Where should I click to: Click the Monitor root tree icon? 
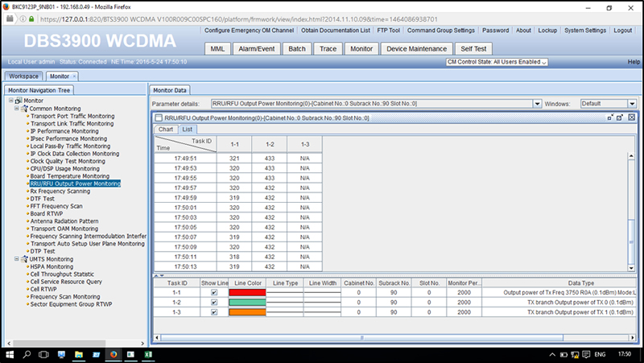[x=19, y=101]
